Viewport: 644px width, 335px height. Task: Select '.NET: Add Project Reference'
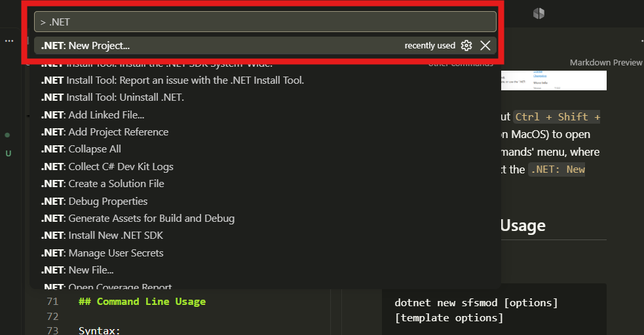point(265,132)
